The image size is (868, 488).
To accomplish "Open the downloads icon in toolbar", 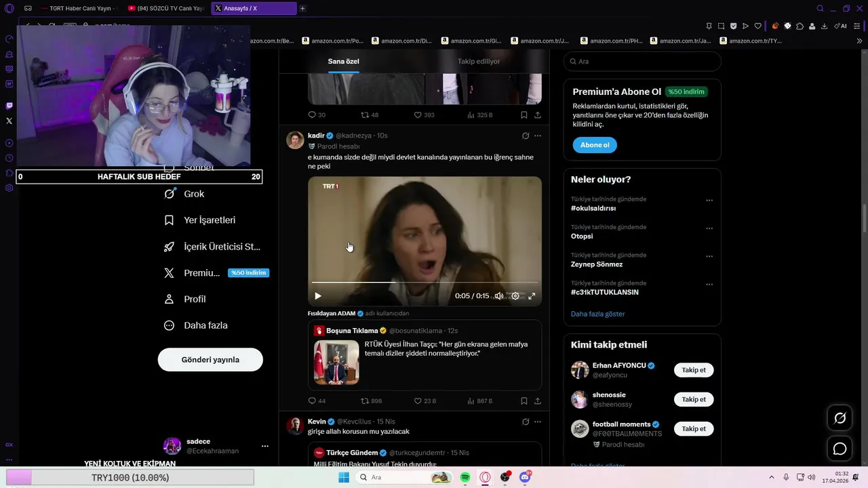I will (x=824, y=26).
